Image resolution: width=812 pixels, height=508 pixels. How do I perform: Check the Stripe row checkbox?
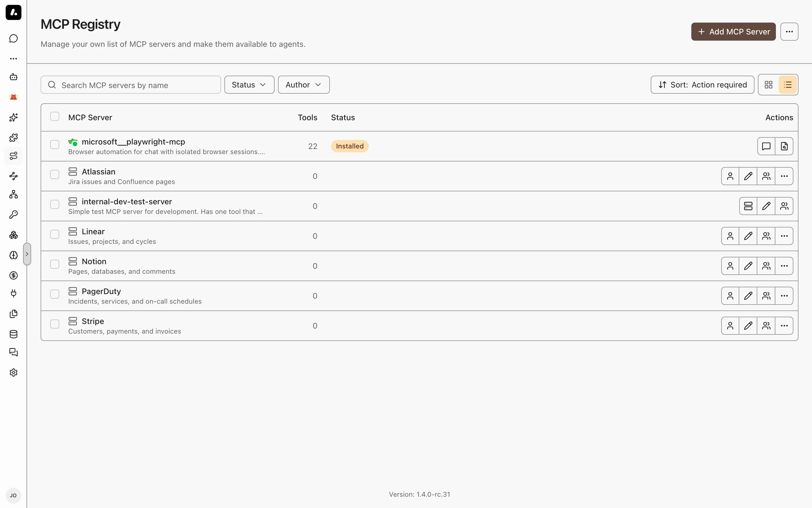pyautogui.click(x=55, y=324)
